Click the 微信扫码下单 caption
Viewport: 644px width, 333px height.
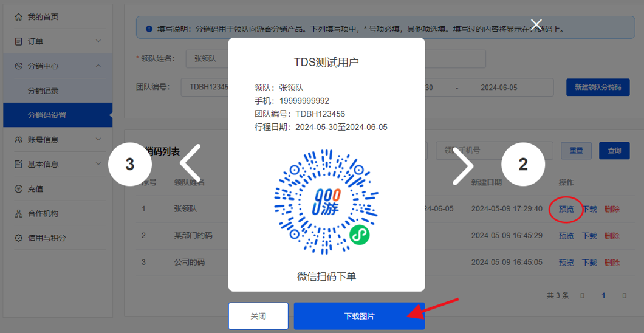point(326,276)
